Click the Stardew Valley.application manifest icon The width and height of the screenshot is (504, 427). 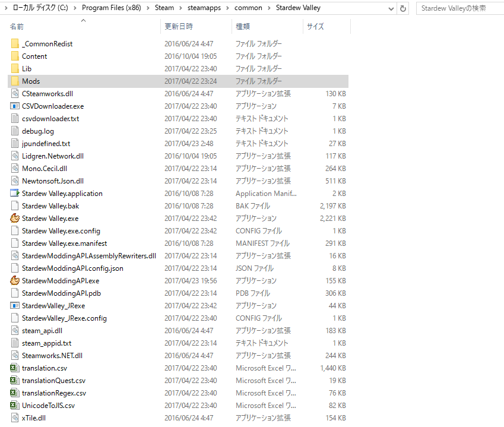click(15, 193)
